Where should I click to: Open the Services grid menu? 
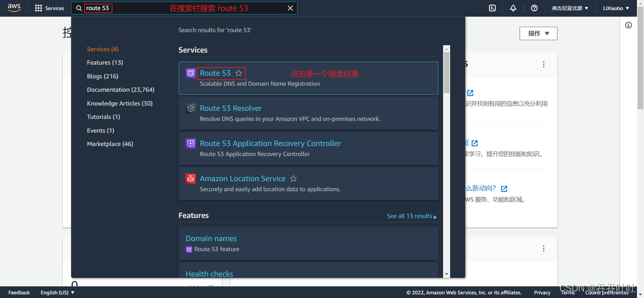point(49,8)
